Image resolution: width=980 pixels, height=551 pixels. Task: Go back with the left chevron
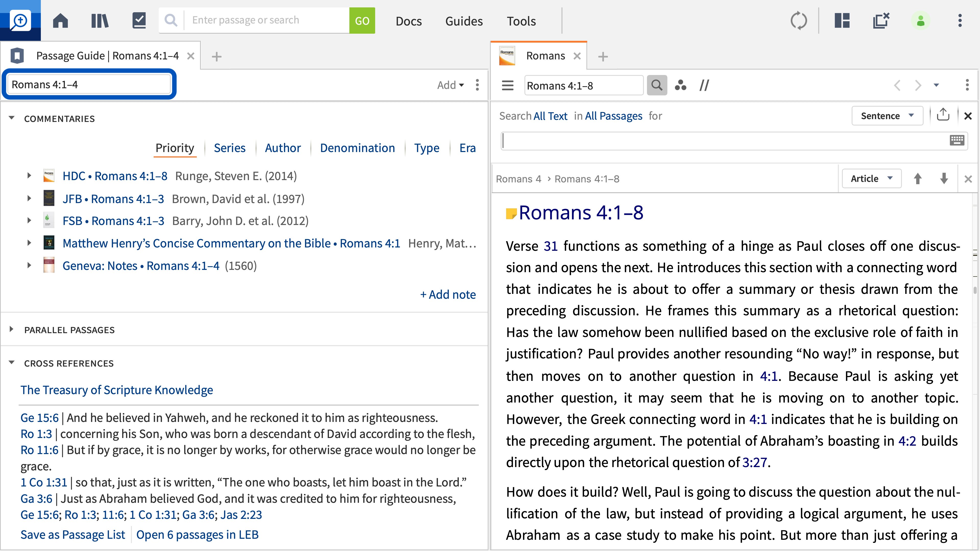tap(897, 85)
